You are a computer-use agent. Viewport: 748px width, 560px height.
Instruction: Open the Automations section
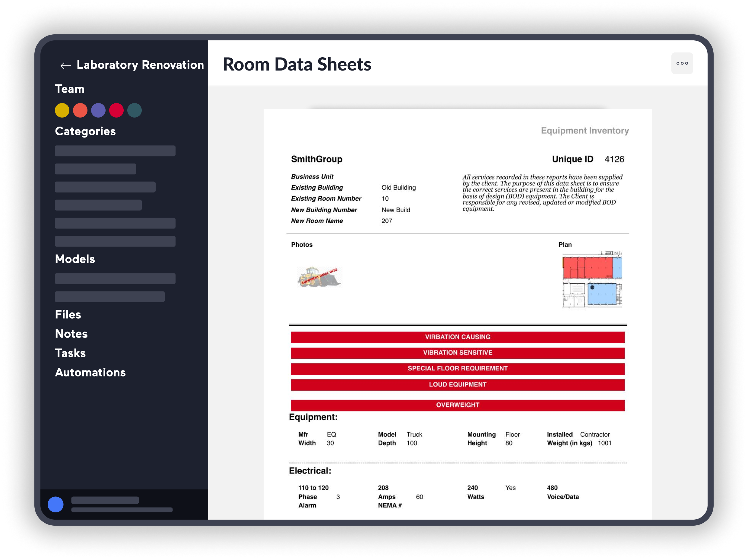tap(90, 372)
